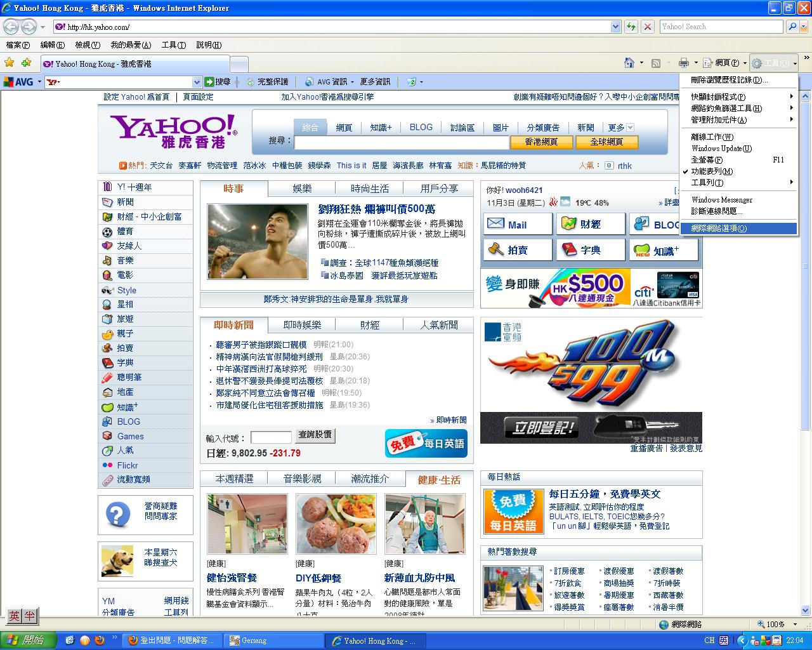This screenshot has height=650, width=812.
Task: Open the AVG search box dropdown
Action: tap(197, 82)
